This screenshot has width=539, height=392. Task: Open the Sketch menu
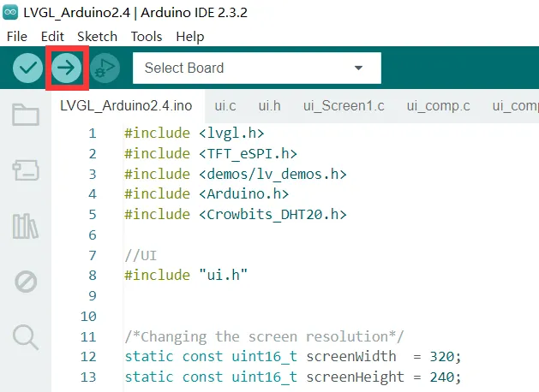click(x=97, y=37)
